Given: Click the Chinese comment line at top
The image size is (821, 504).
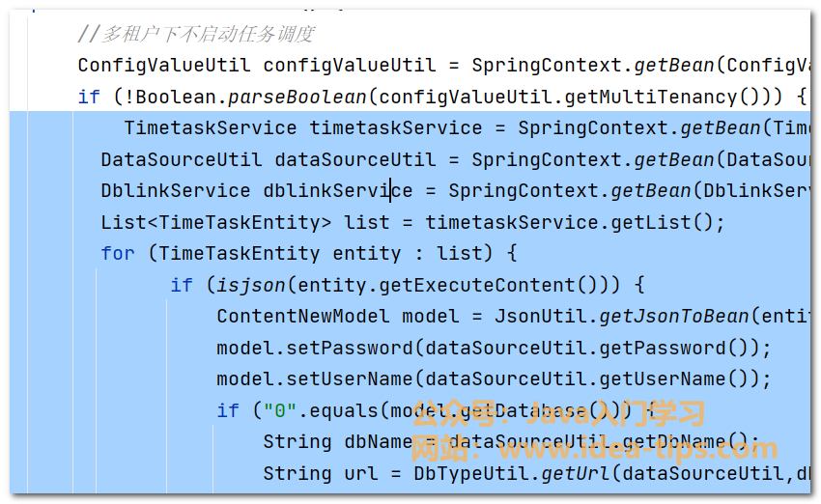Looking at the screenshot, I should coord(195,35).
